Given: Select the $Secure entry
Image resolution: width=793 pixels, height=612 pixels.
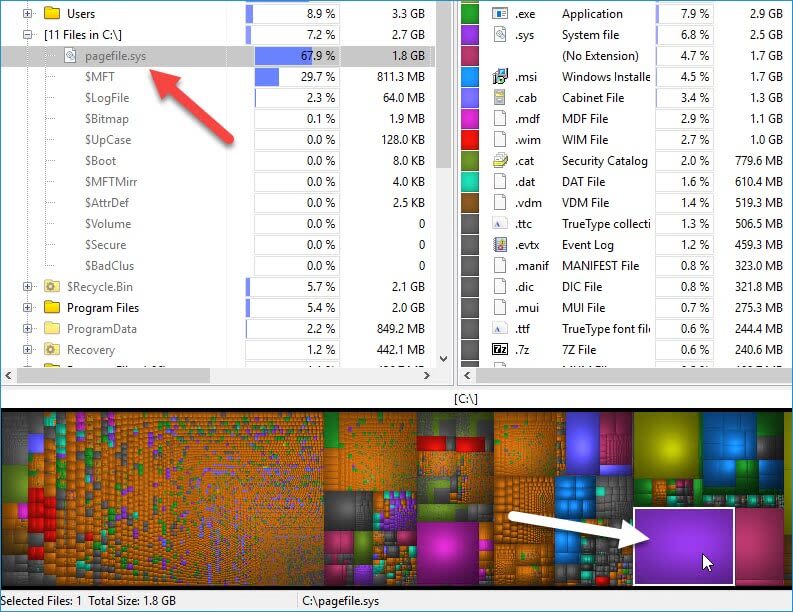Looking at the screenshot, I should pos(105,245).
